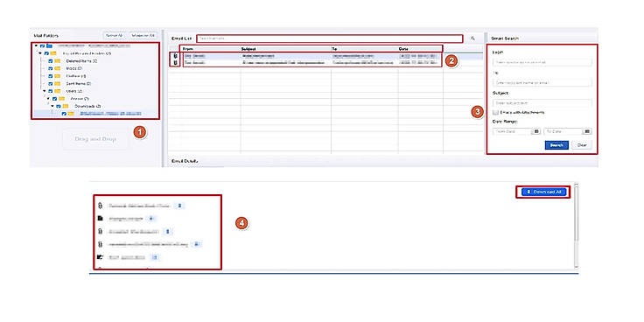
Task: Open the To Date calendar picker
Action: (x=587, y=131)
